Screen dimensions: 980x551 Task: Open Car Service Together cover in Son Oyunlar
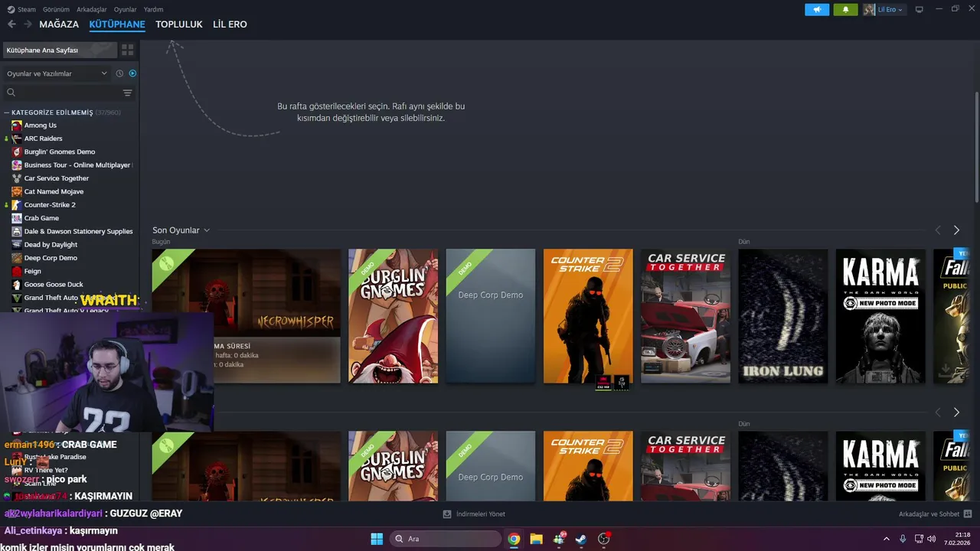point(686,316)
